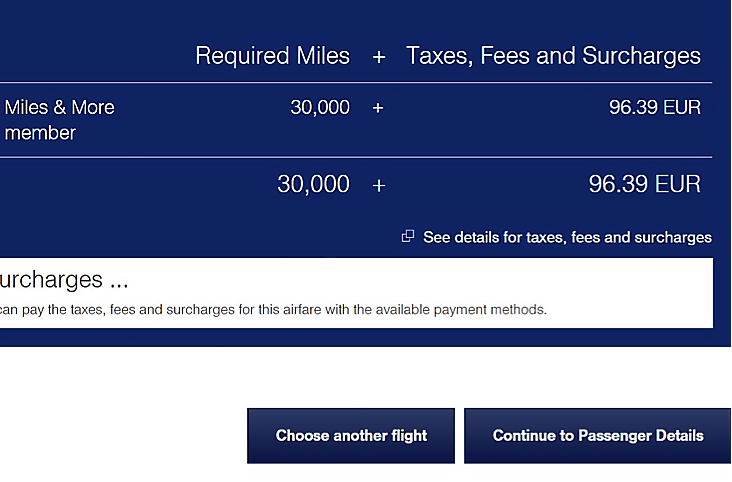The image size is (732, 482).
Task: Click the divider line under the header row
Action: 356,83
